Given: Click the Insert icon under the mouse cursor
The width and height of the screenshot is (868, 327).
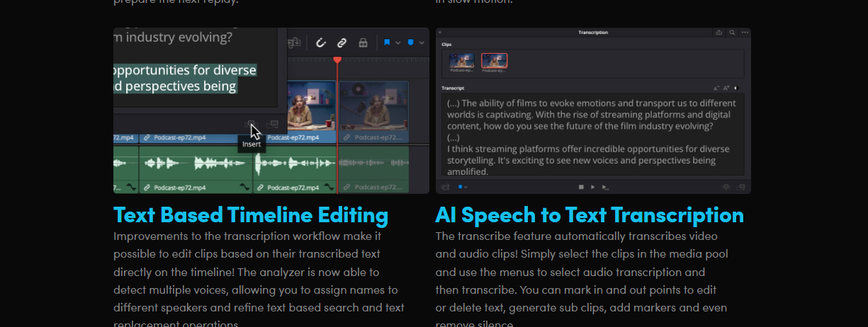Looking at the screenshot, I should click(250, 124).
